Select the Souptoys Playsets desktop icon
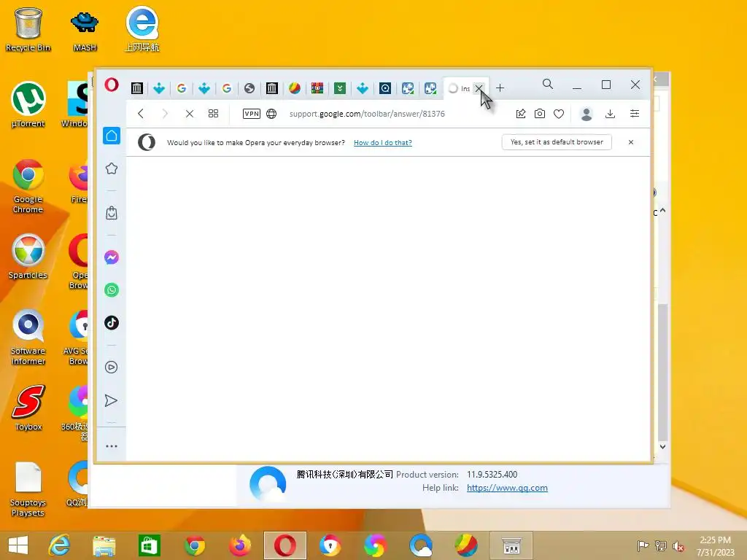The height and width of the screenshot is (560, 747). point(28,489)
